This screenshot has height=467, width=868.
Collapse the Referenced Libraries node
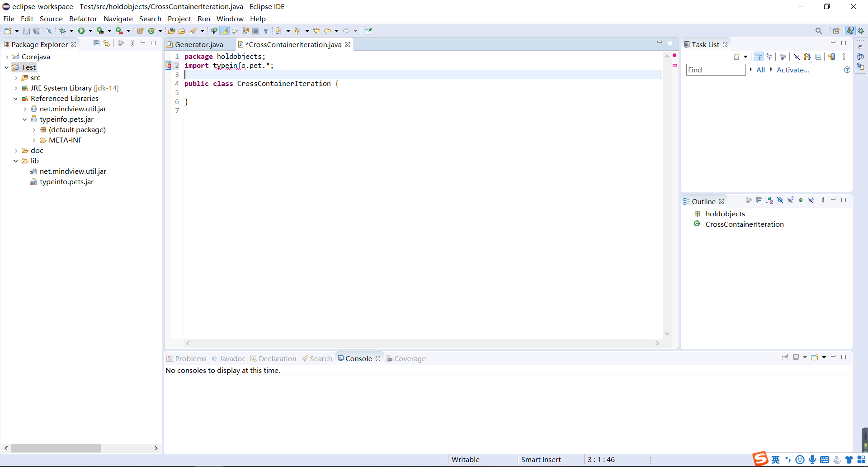[16, 99]
